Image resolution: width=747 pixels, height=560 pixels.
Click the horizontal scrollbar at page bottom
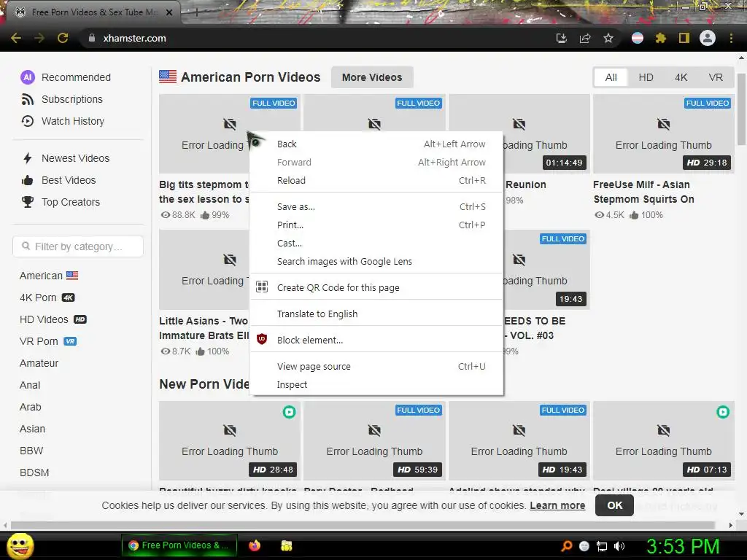[362, 525]
